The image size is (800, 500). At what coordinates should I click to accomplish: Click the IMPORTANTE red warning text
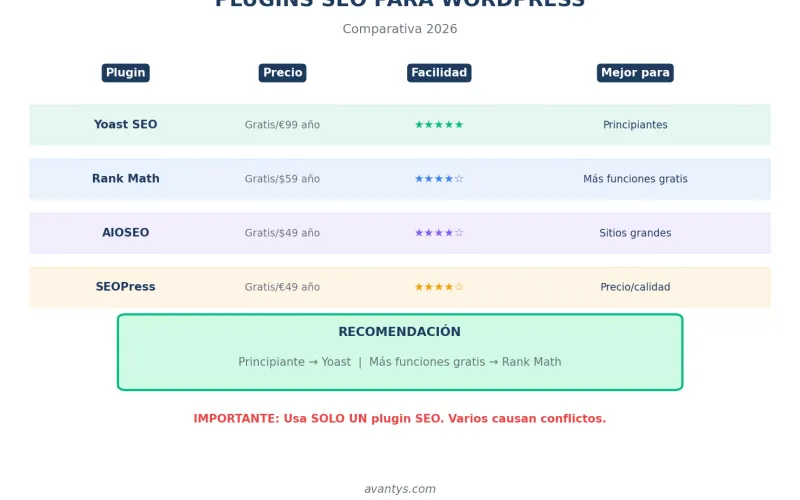(x=399, y=418)
